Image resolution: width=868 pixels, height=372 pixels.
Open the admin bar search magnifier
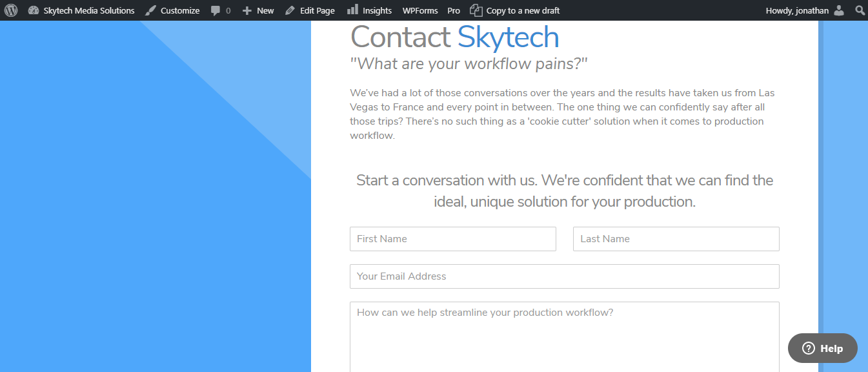pyautogui.click(x=860, y=10)
